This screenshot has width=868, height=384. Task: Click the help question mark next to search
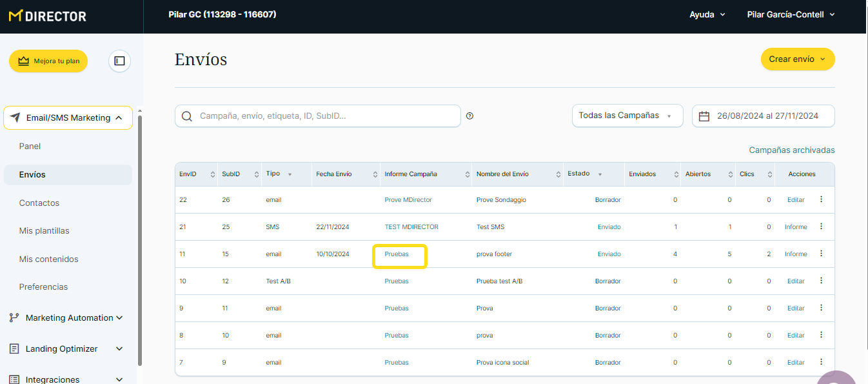pos(469,116)
